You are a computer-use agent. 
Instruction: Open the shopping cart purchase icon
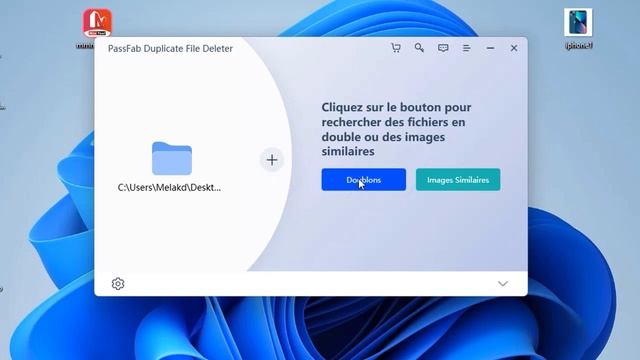(x=396, y=48)
